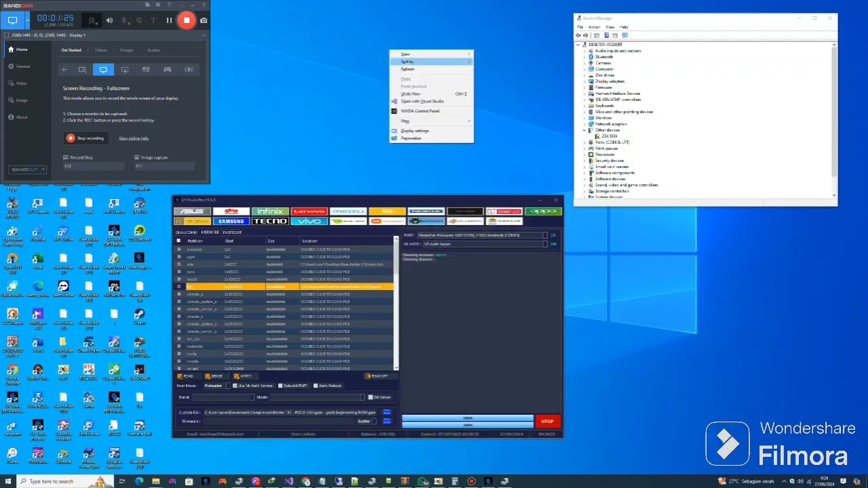Pause the Bandicam recording
Image resolution: width=868 pixels, height=488 pixels.
tap(169, 20)
